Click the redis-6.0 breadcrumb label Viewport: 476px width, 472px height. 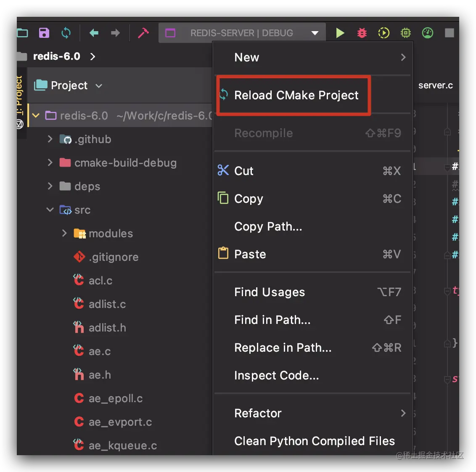56,56
